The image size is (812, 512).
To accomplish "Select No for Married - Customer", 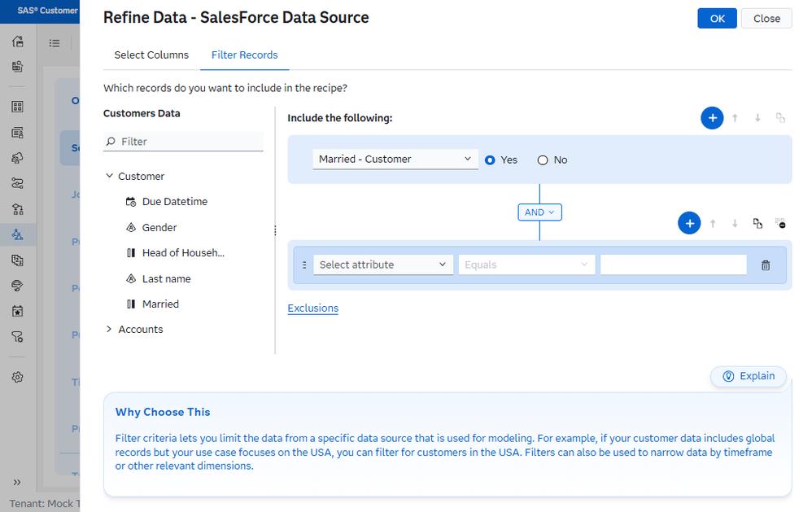I will 543,160.
